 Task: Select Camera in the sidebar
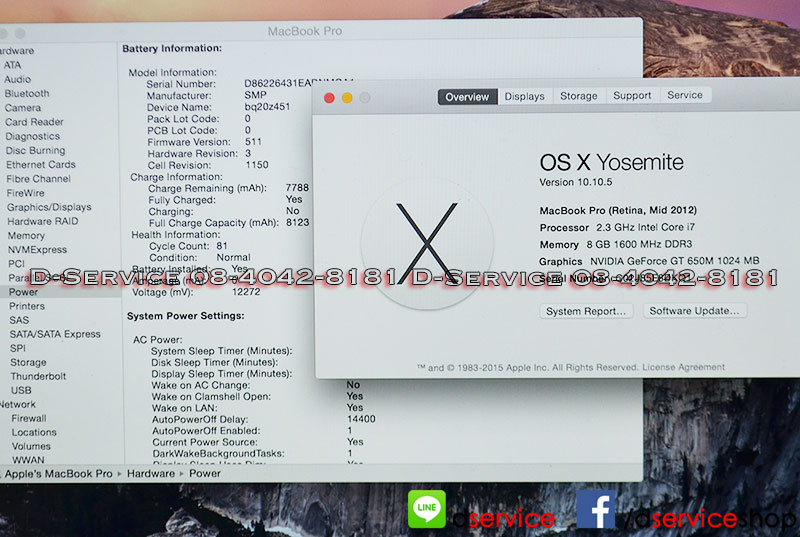(x=23, y=108)
